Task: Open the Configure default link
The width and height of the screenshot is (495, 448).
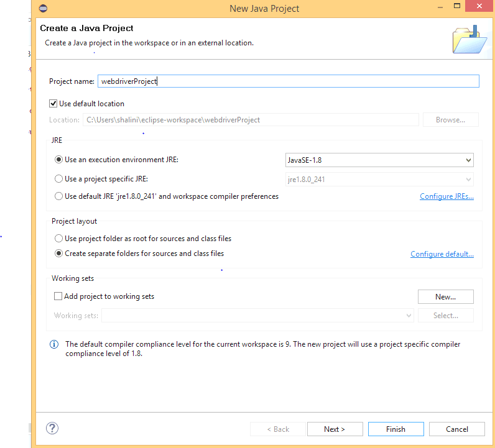Action: pyautogui.click(x=442, y=254)
